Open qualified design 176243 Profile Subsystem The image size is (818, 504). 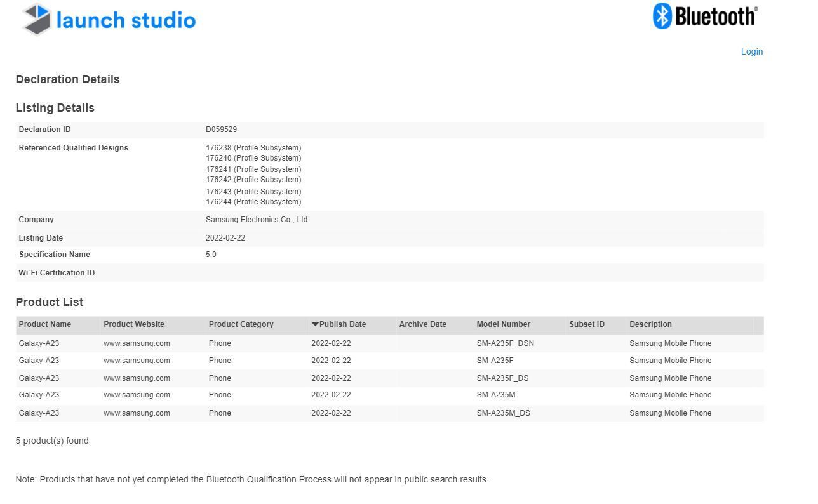[253, 192]
